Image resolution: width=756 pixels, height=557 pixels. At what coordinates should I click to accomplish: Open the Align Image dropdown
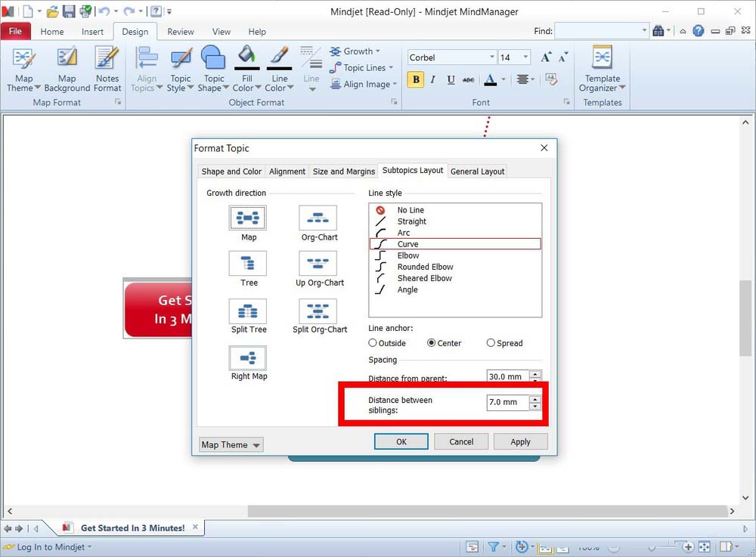pyautogui.click(x=364, y=85)
